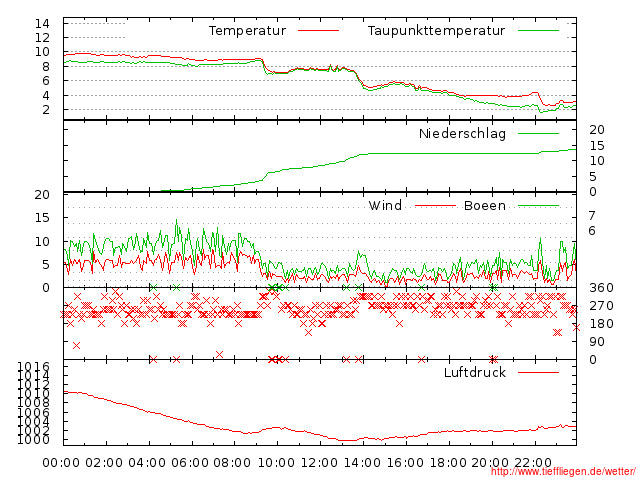The height and width of the screenshot is (480, 640).
Task: Select the Niederschlag legend label
Action: point(462,133)
